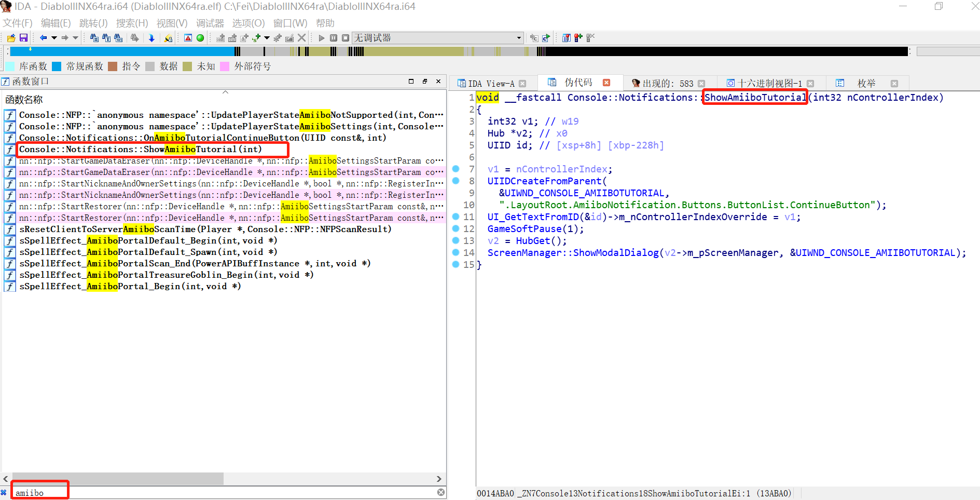Click the right scroll arrow of functions list
The width and height of the screenshot is (980, 500).
439,479
